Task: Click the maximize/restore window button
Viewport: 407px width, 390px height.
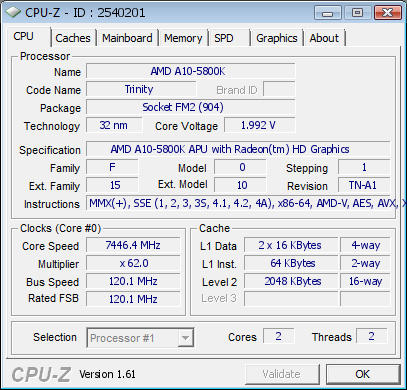Action: (x=357, y=13)
